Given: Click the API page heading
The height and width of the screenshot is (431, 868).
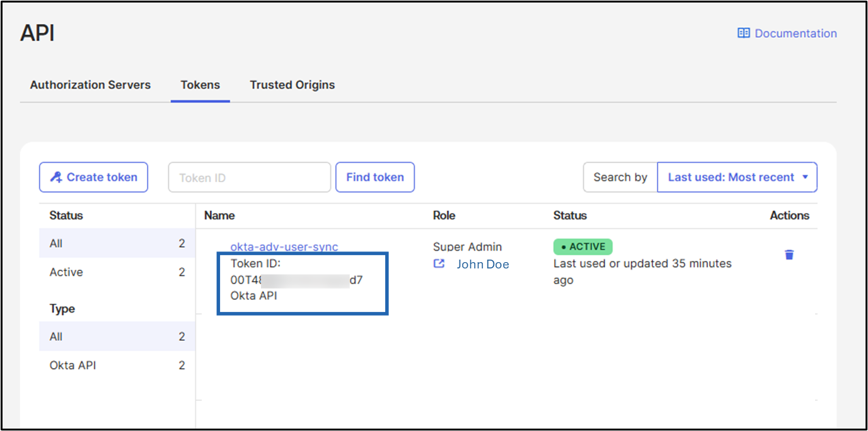Looking at the screenshot, I should 37,33.
